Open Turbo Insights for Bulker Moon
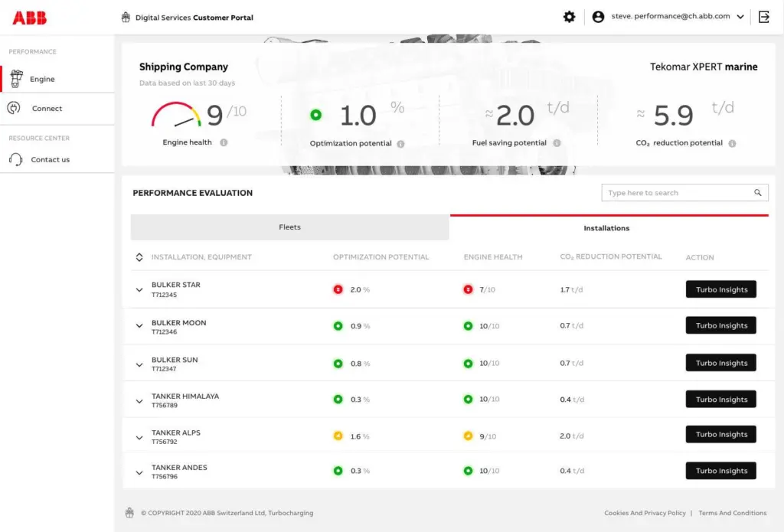Screen dimensions: 784x532 [721, 325]
